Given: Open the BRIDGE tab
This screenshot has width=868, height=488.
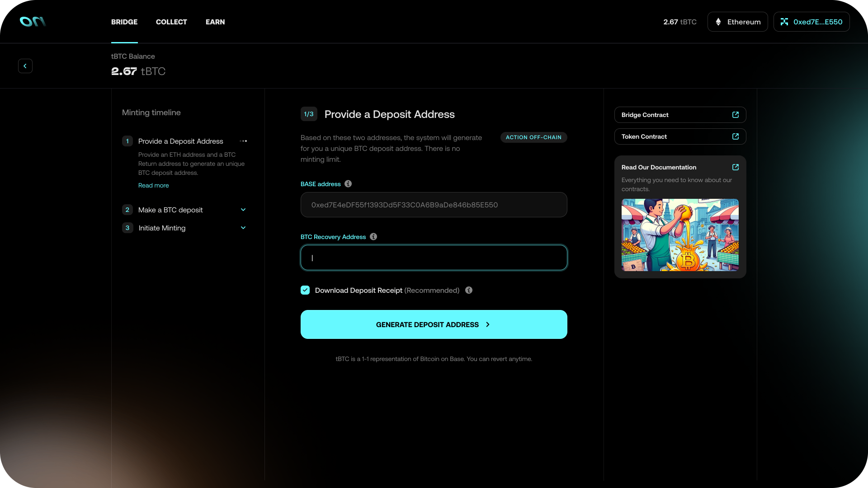Looking at the screenshot, I should 124,22.
